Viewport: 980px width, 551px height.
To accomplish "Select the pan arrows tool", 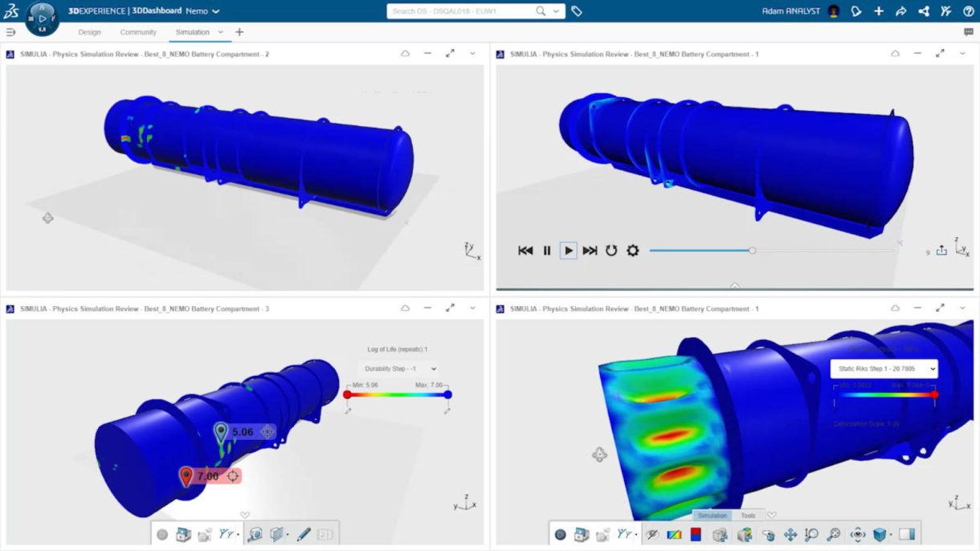I will [790, 534].
